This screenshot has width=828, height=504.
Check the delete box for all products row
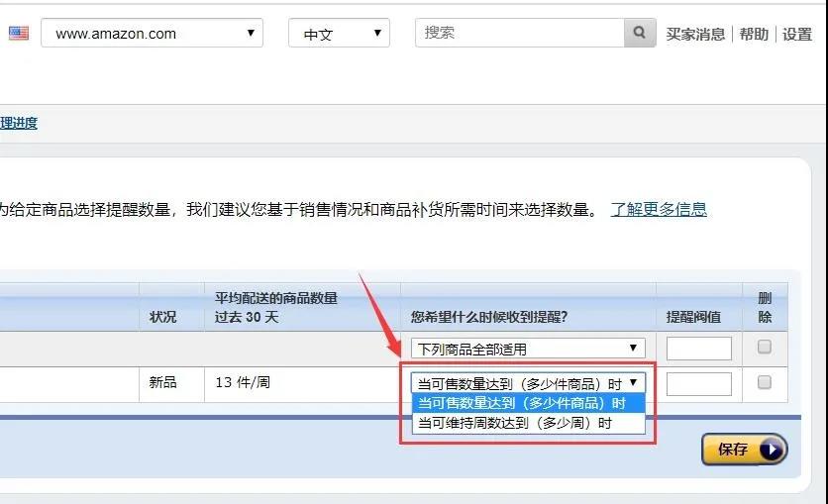click(x=764, y=348)
